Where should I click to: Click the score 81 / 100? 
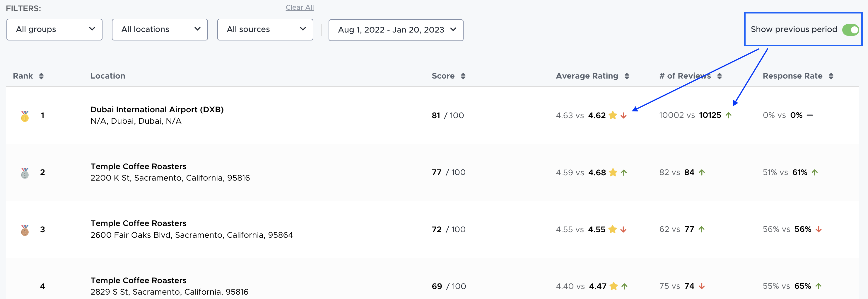click(448, 115)
